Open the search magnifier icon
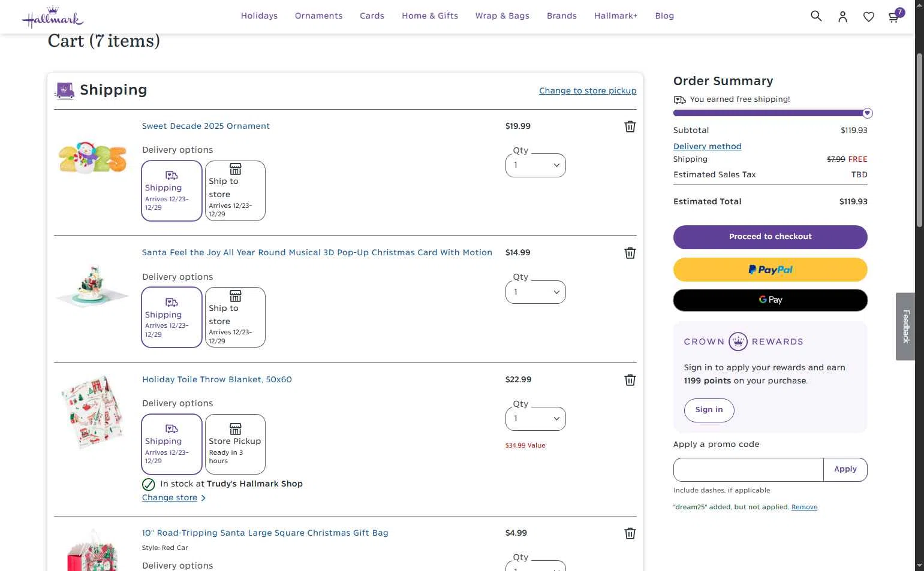 pos(815,16)
